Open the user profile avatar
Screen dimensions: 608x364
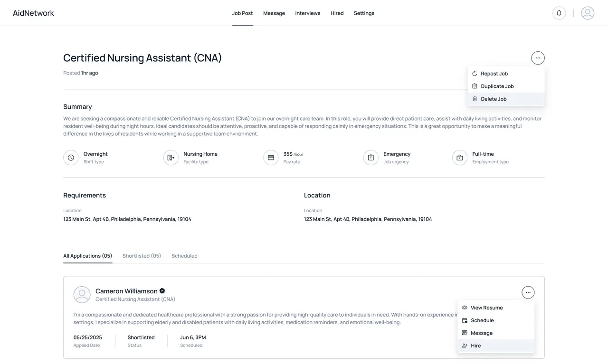pyautogui.click(x=588, y=13)
